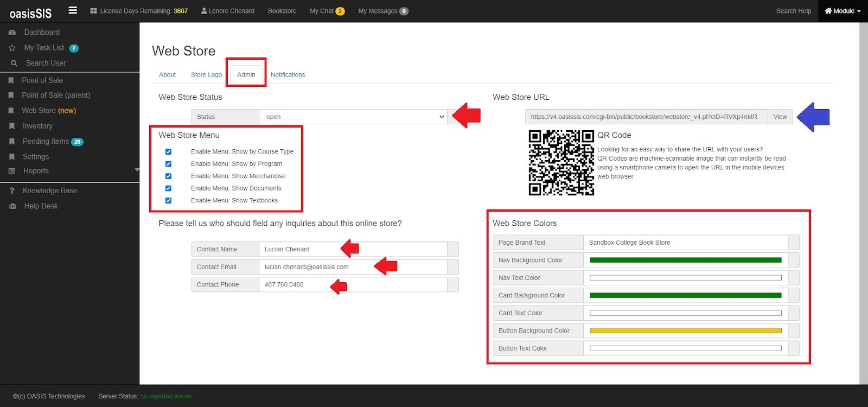
Task: Click the bookmark icon beside Settings
Action: 11,157
